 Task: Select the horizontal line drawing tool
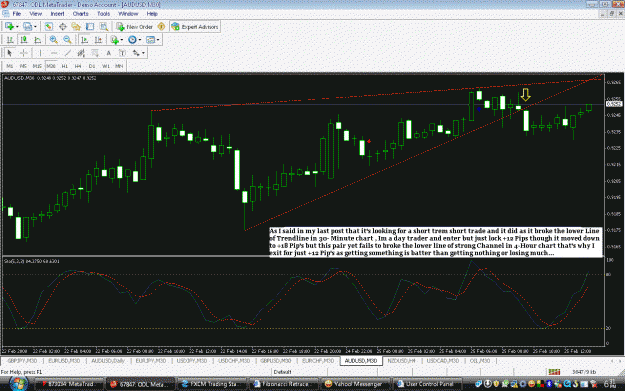(54, 53)
